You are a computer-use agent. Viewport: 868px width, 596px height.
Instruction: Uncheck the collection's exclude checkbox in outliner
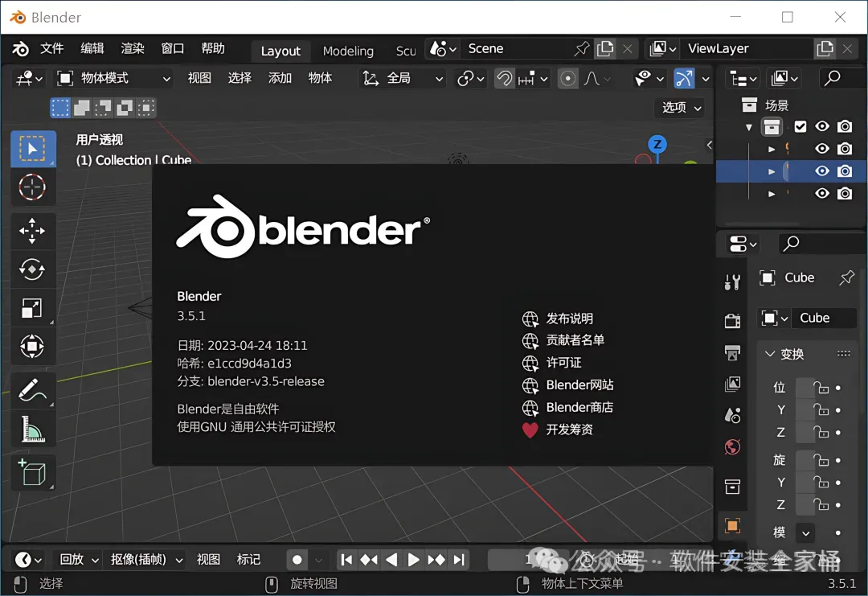point(800,127)
